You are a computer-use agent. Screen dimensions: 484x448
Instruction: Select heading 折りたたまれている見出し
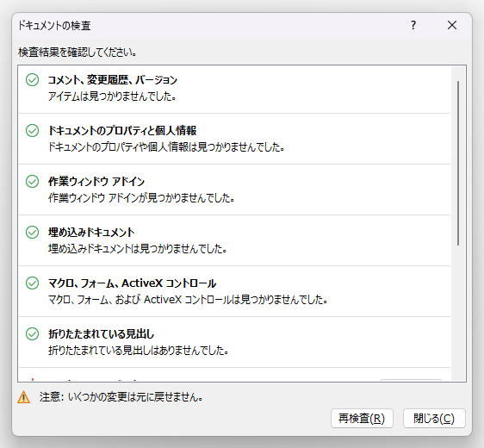(101, 333)
